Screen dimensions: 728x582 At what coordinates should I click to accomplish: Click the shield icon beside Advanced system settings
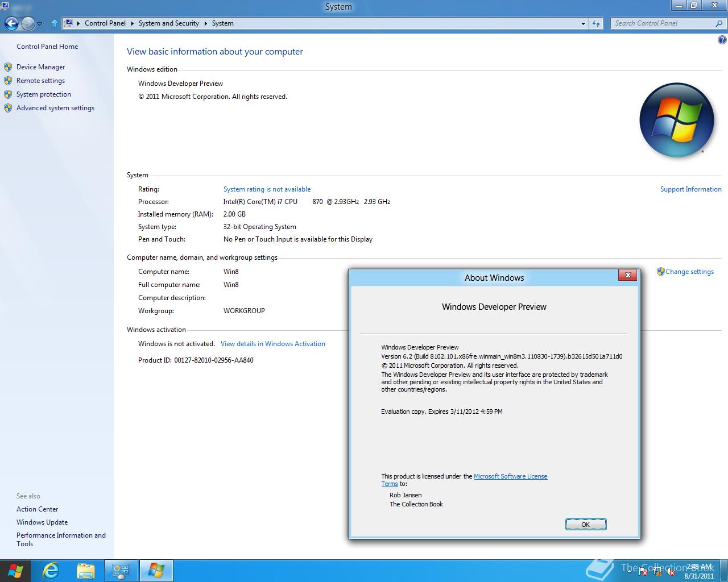point(8,108)
